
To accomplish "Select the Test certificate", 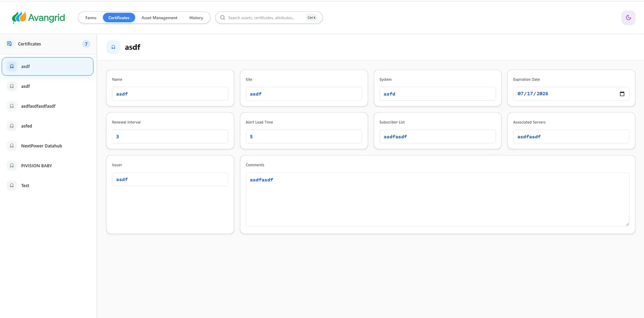I will [x=47, y=185].
